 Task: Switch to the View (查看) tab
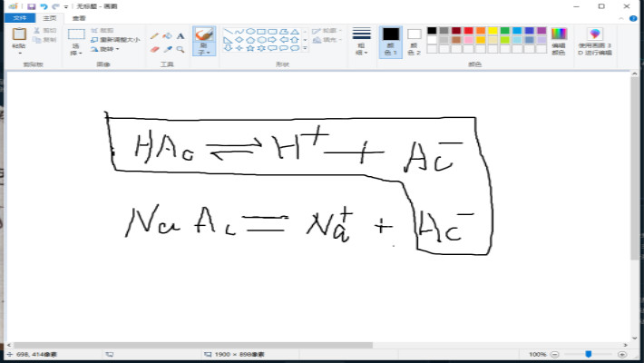click(x=79, y=17)
